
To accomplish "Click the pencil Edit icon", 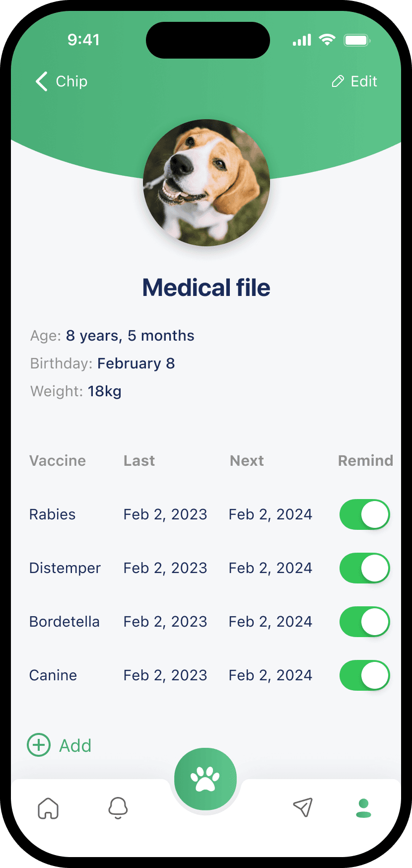I will point(338,81).
